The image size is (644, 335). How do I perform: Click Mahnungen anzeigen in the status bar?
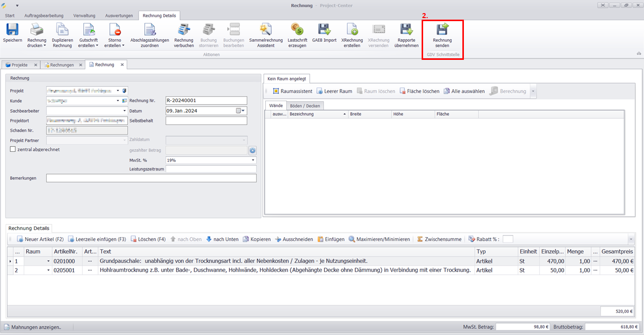[36, 327]
